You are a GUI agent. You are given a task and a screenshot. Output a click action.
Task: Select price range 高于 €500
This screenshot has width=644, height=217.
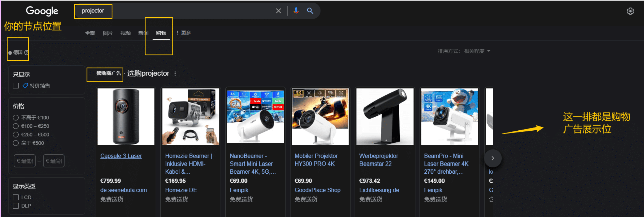(x=16, y=143)
